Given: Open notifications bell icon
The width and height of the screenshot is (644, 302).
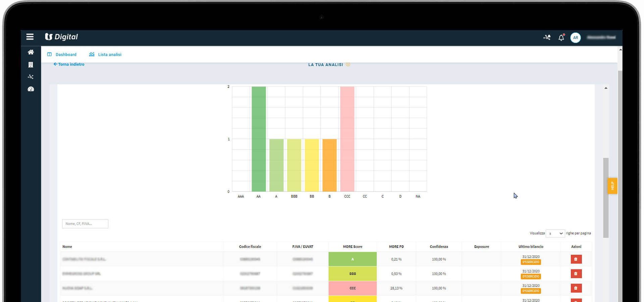Looking at the screenshot, I should point(561,38).
